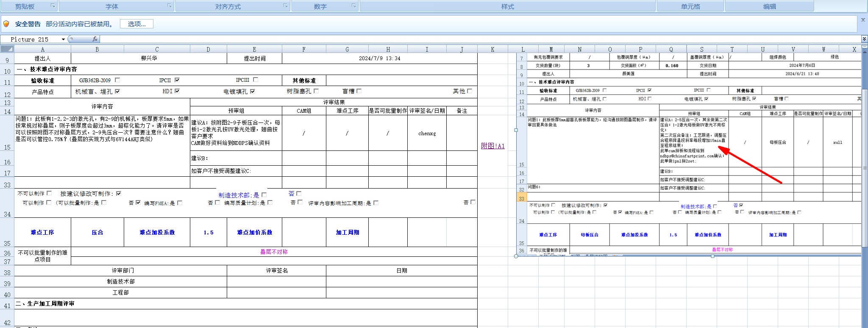This screenshot has width=868, height=328.
Task: Close the security warning bar
Action: coord(863,19)
